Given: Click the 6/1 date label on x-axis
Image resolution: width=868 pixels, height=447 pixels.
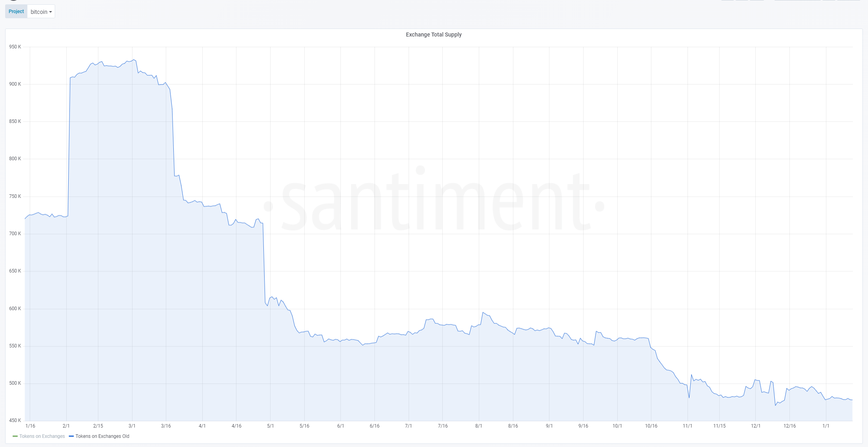Looking at the screenshot, I should [341, 426].
